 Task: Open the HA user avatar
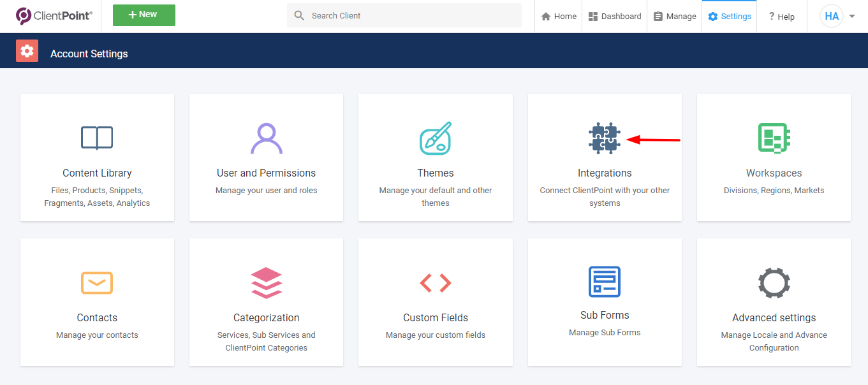coord(832,16)
